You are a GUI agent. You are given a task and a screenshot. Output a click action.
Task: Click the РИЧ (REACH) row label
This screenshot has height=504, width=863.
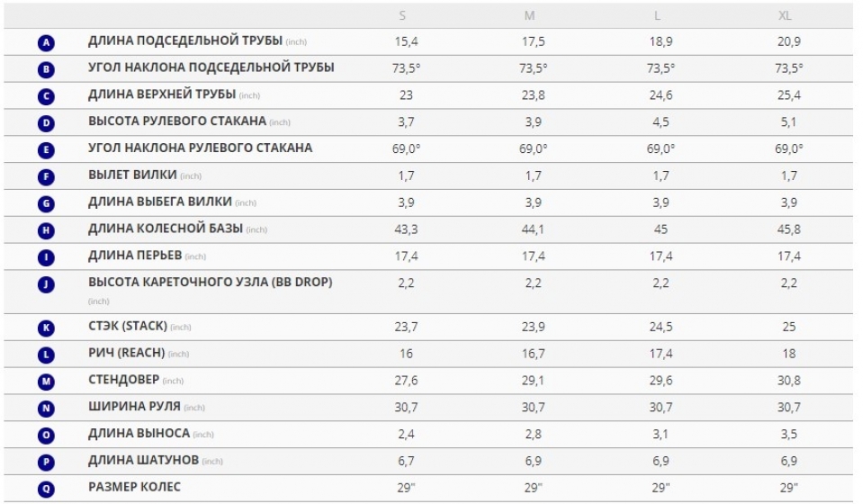[127, 353]
